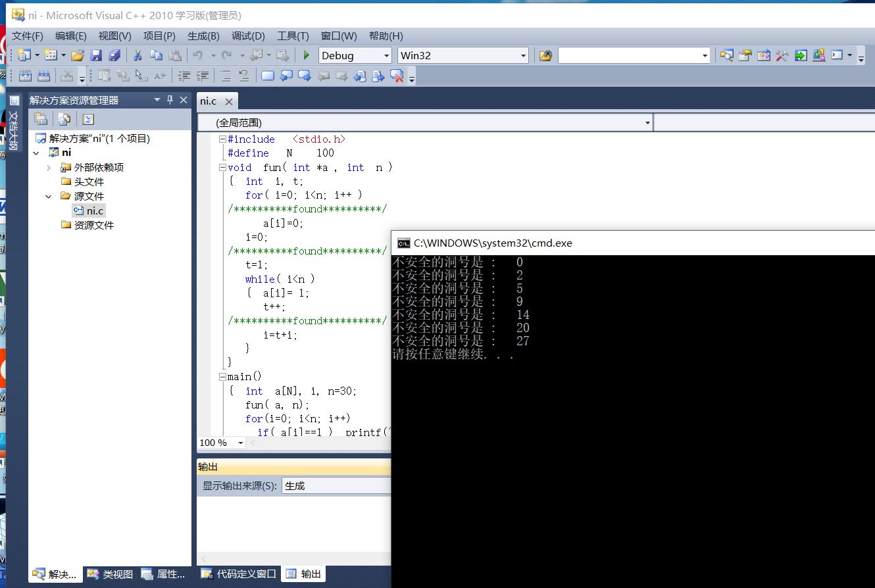
Task: Close the ni.c editor tab
Action: point(229,101)
